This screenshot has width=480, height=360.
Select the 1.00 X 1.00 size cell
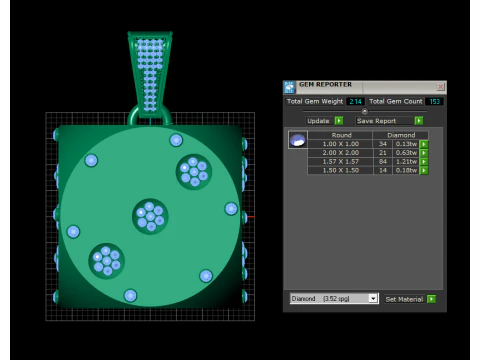[340, 144]
